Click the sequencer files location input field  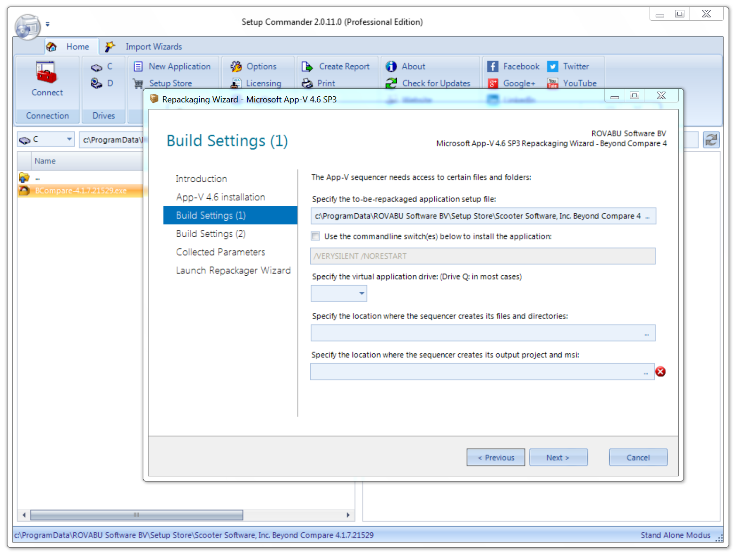click(483, 334)
